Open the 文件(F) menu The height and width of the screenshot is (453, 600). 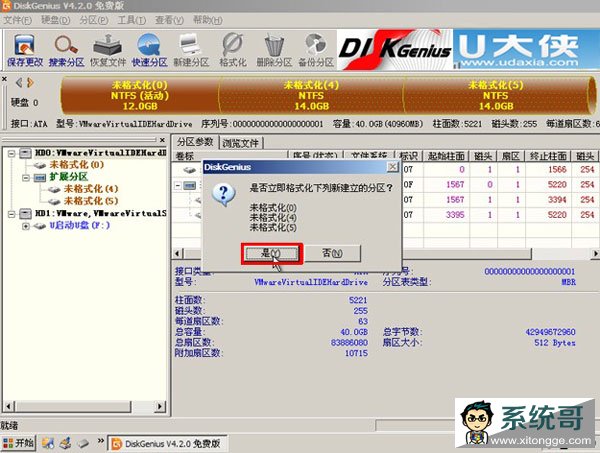point(17,20)
